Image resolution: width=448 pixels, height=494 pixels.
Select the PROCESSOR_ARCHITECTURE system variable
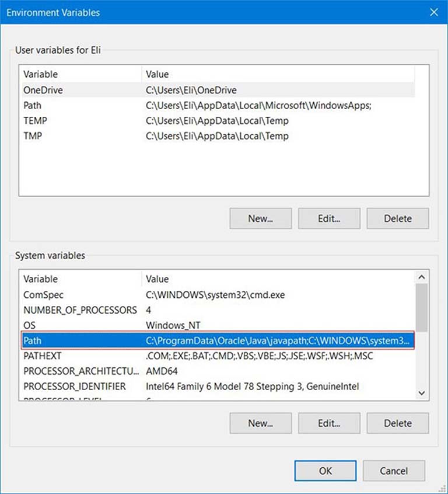82,371
